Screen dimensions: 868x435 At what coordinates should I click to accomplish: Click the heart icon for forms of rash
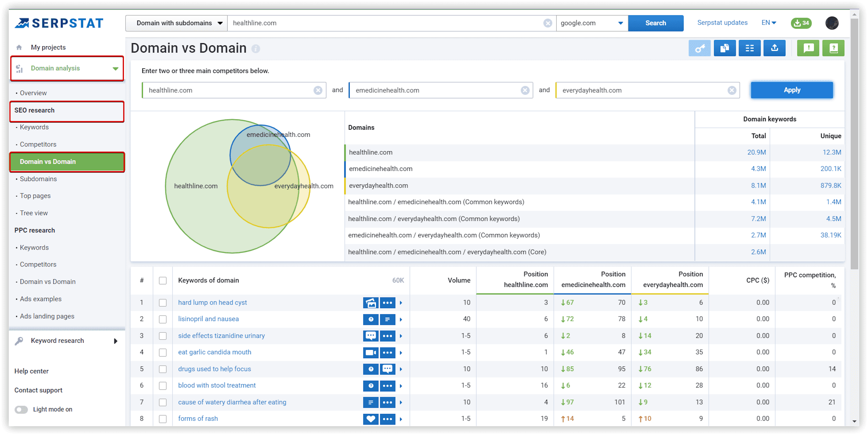pyautogui.click(x=371, y=419)
